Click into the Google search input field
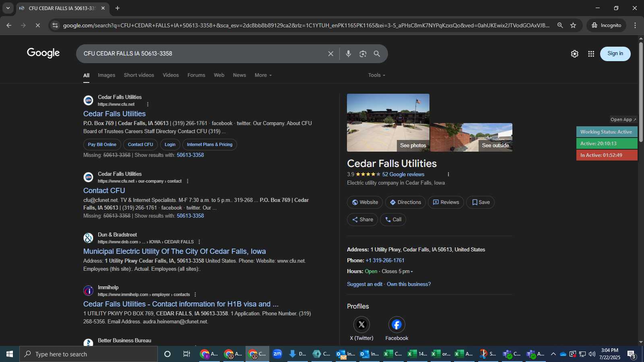Screen dimensions: 644x362 click(x=203, y=53)
